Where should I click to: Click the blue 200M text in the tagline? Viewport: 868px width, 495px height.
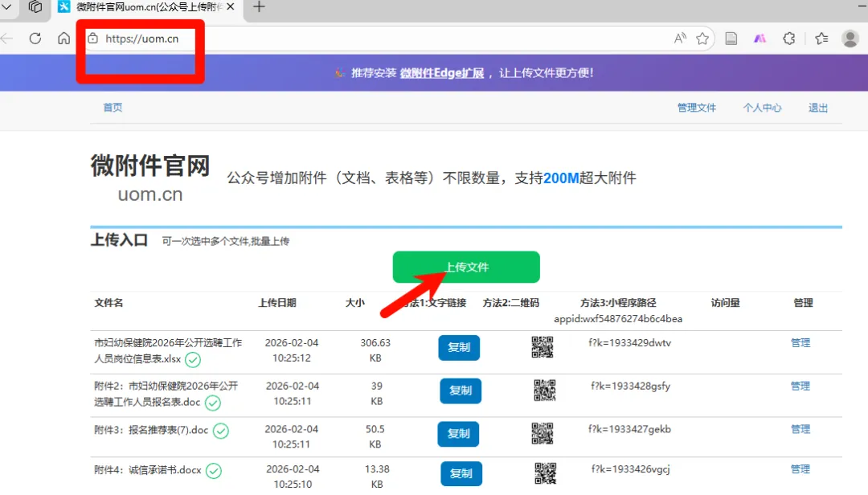[561, 178]
